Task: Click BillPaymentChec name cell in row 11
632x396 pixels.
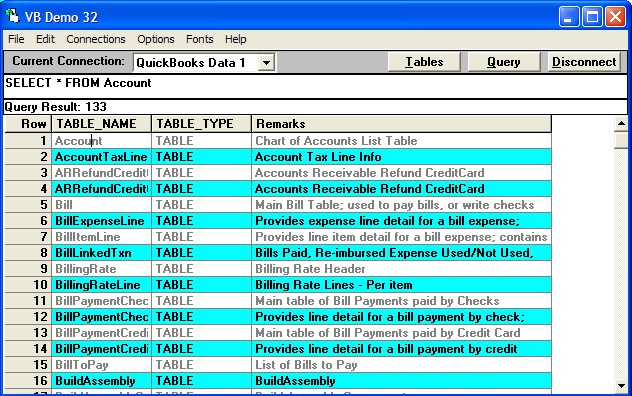Action: [x=101, y=301]
